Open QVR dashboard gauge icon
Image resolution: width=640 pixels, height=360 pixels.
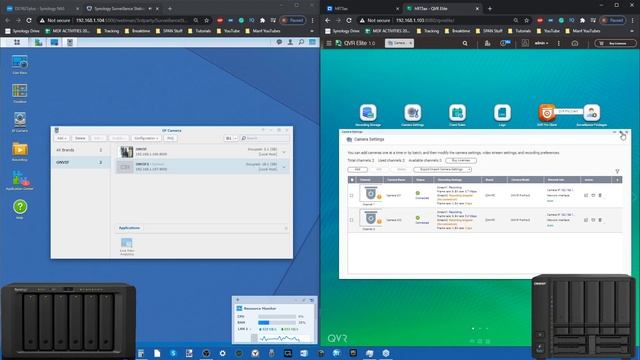[575, 43]
